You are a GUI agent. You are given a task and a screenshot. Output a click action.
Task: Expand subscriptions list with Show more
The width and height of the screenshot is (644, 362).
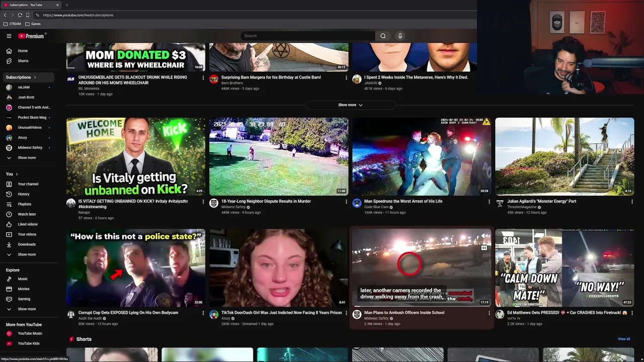click(28, 157)
